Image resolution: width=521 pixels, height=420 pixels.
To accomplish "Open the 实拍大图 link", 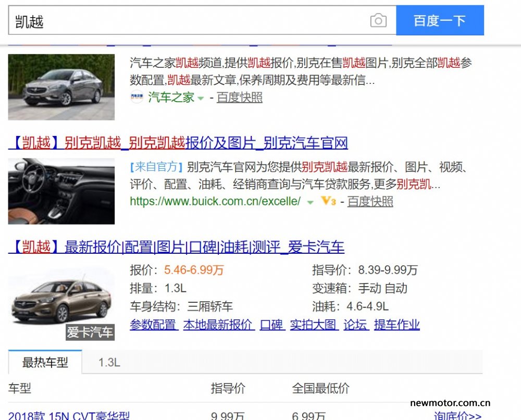I will tap(314, 324).
